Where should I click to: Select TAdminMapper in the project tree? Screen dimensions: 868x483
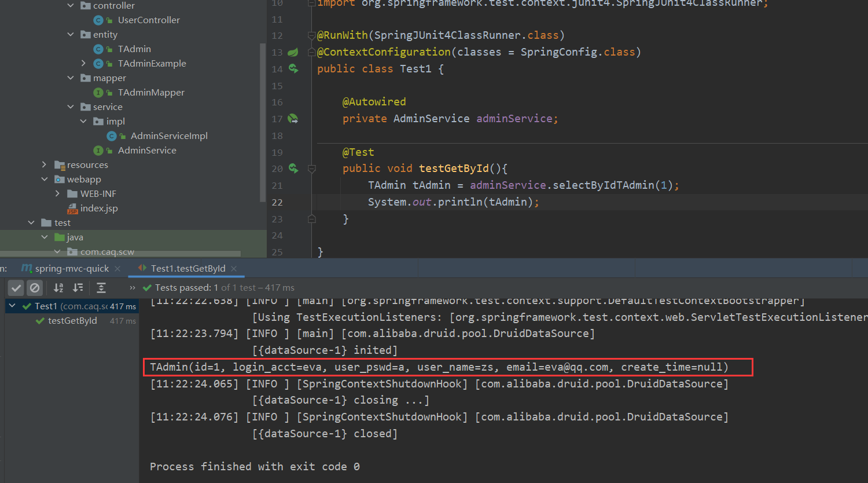click(x=151, y=93)
